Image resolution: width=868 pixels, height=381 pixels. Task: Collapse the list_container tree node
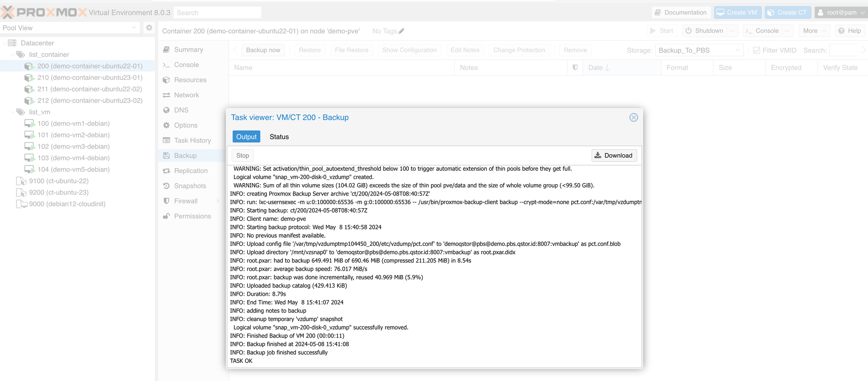(12, 54)
